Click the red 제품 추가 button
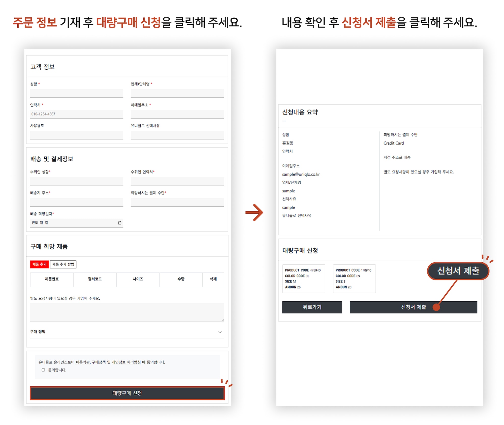The width and height of the screenshot is (504, 425). pos(40,265)
